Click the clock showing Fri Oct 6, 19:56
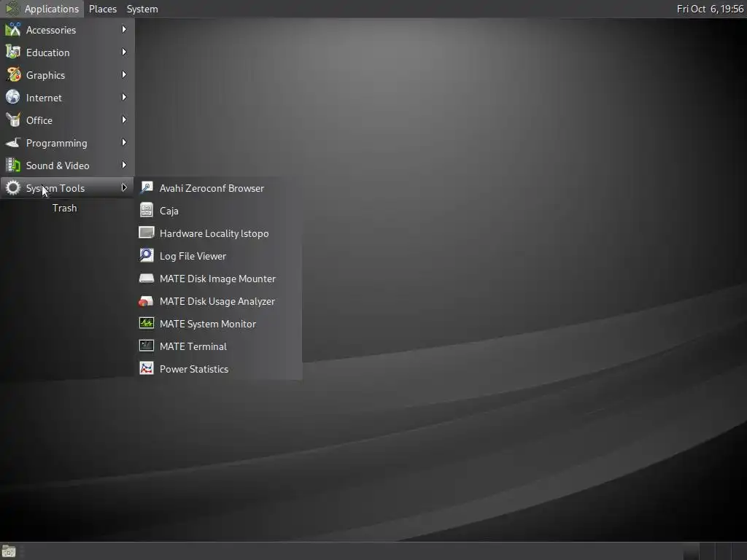Viewport: 747px width, 560px height. (710, 9)
